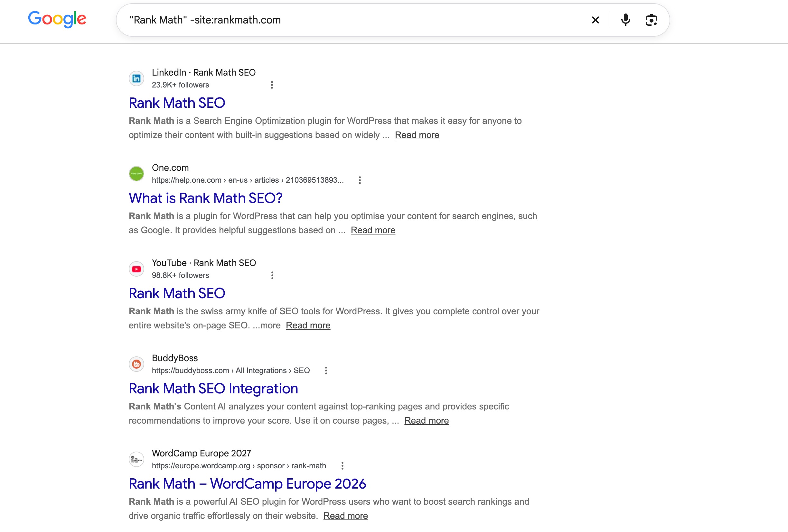Screen dimensions: 788x532
Task: Click the Google logo
Action: tap(57, 19)
